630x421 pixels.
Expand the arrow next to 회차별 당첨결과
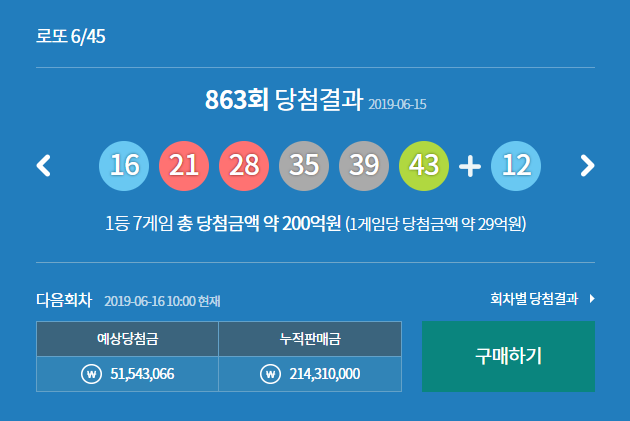click(x=592, y=298)
